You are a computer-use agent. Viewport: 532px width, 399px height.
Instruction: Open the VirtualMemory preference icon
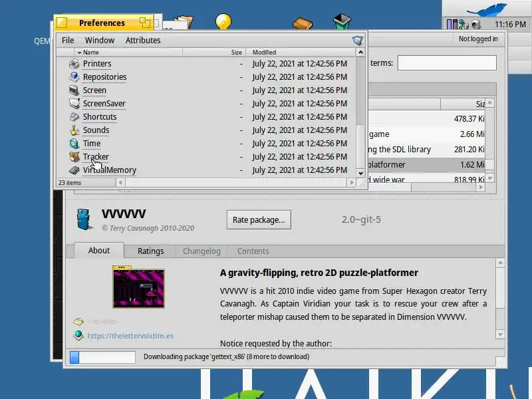[74, 170]
